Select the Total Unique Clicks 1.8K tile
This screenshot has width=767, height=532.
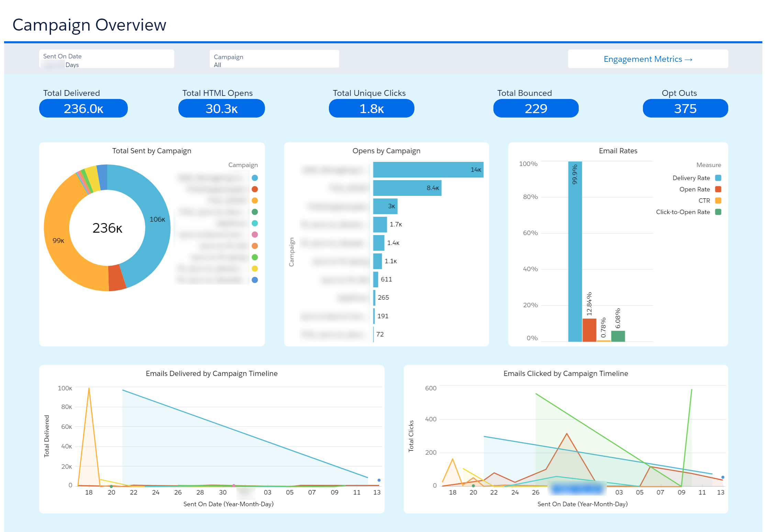pos(371,109)
